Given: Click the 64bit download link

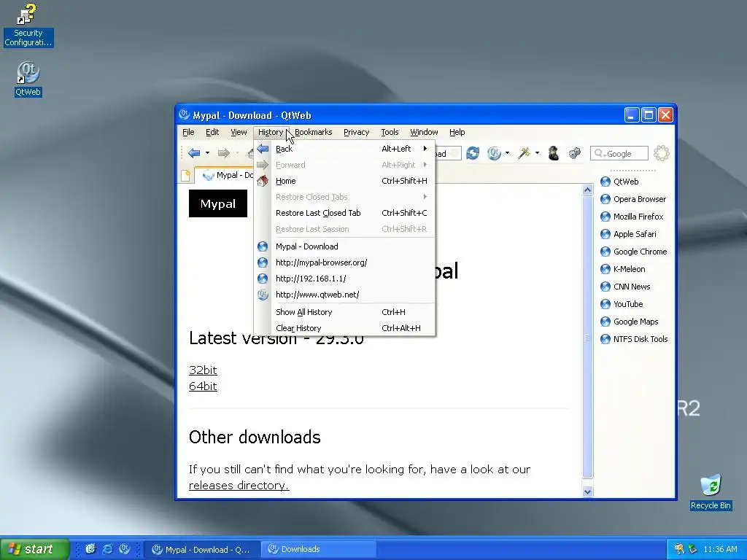Looking at the screenshot, I should 203,386.
